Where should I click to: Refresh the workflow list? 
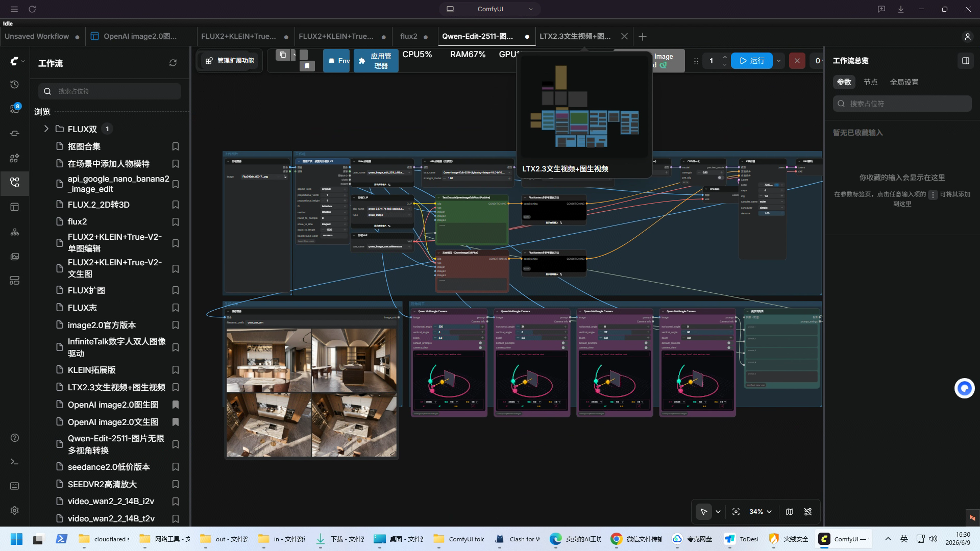(173, 63)
